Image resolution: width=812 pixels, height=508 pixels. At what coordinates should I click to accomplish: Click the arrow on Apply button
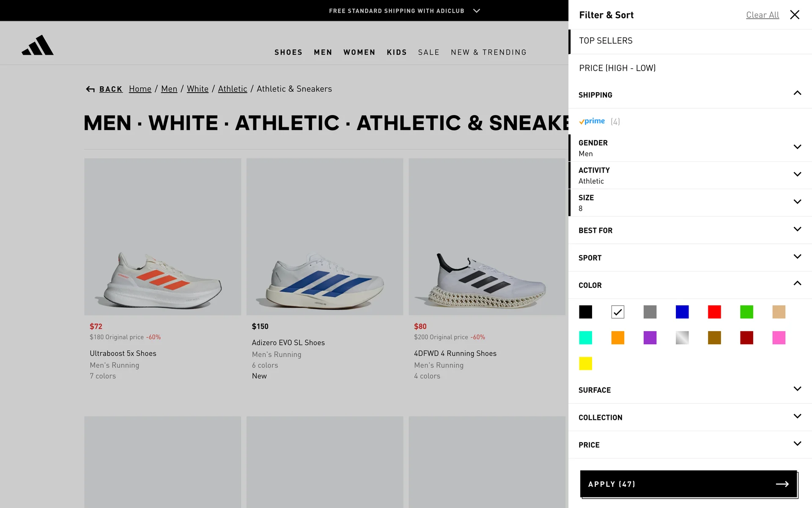tap(782, 484)
